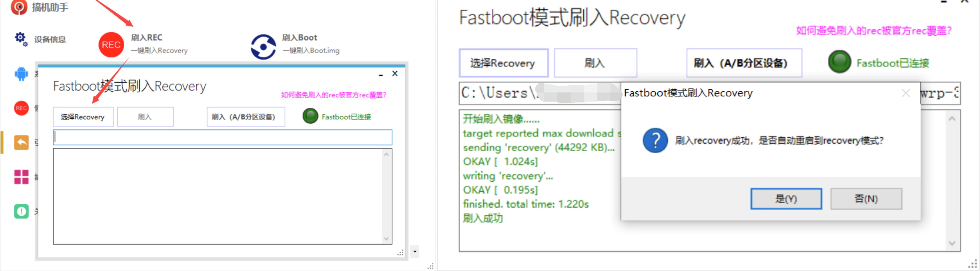Screen dimensions: 980x271
Task: Click 选择Recovery button in right window
Action: (x=504, y=63)
